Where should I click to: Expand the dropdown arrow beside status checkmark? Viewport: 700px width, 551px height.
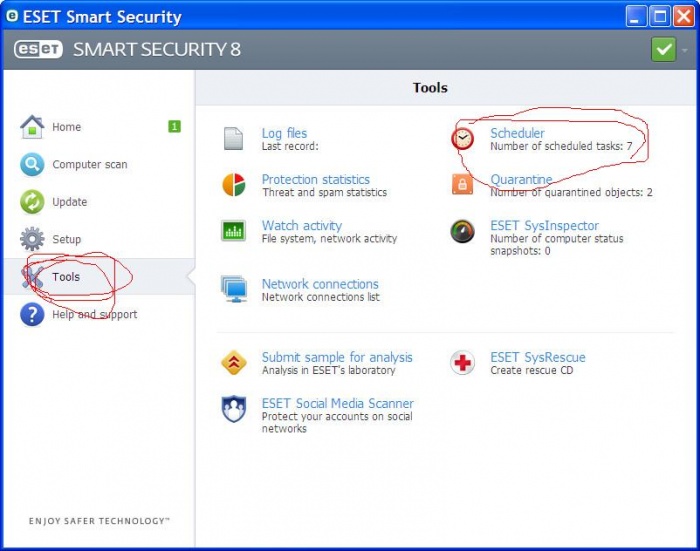(x=685, y=49)
